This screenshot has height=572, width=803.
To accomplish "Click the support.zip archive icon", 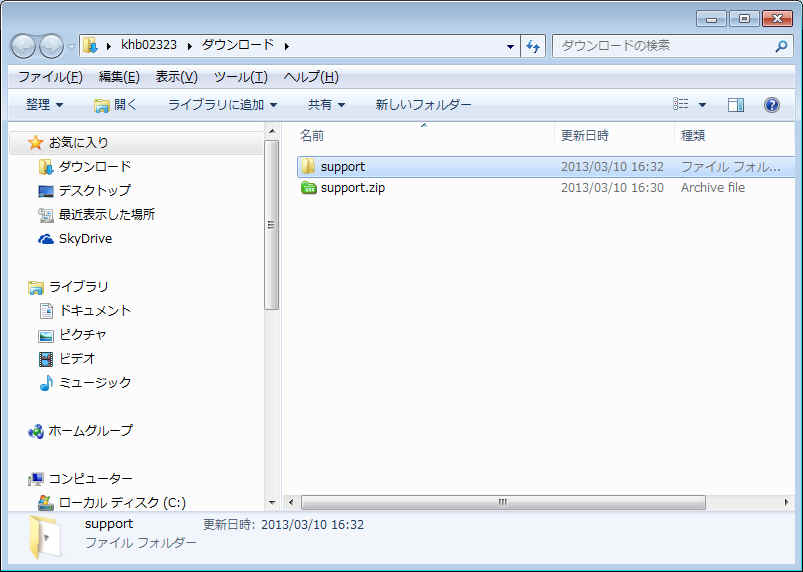I will (308, 187).
